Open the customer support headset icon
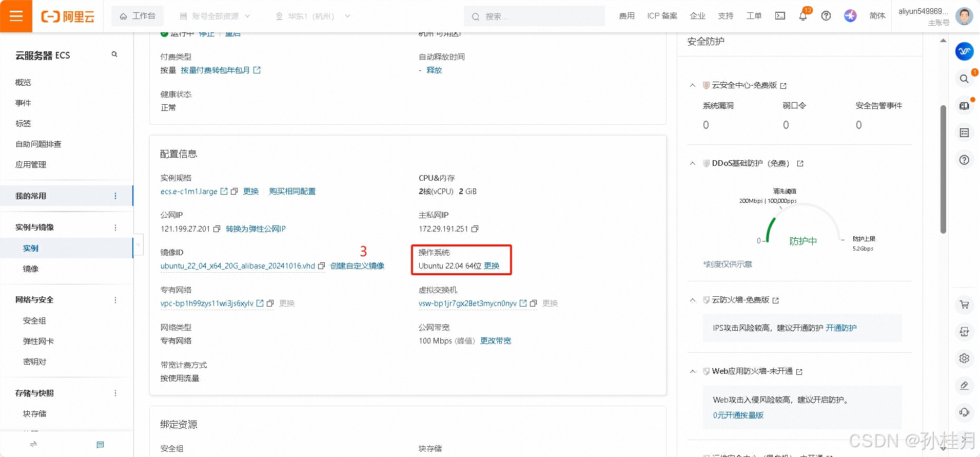Viewport: 980px width, 457px height. pyautogui.click(x=965, y=412)
